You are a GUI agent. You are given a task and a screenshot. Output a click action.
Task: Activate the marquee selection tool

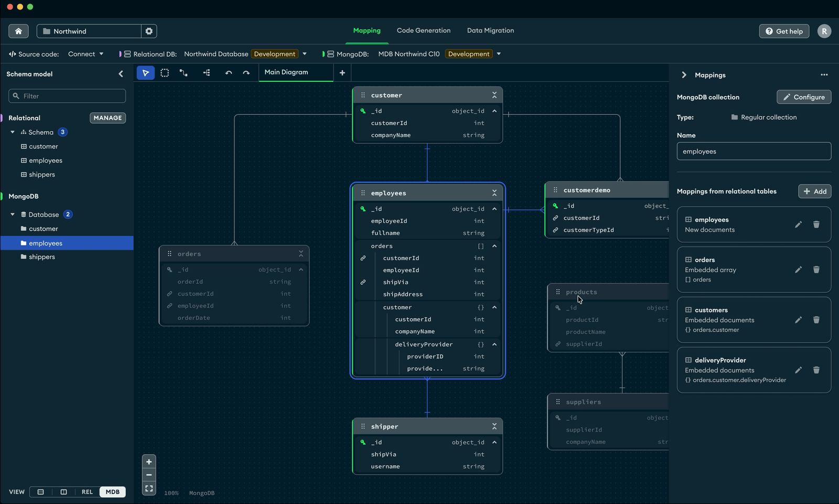point(165,73)
